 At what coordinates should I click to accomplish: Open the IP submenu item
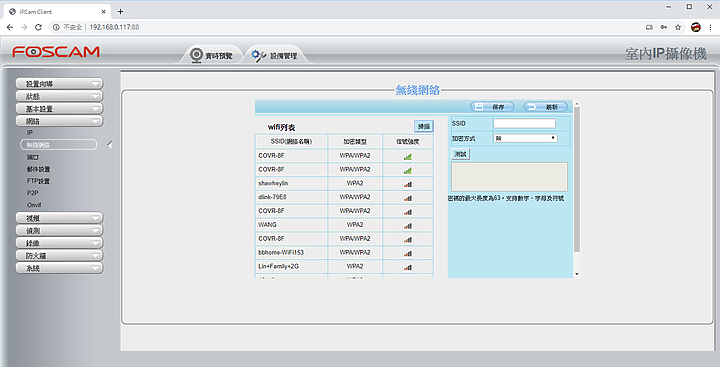30,132
